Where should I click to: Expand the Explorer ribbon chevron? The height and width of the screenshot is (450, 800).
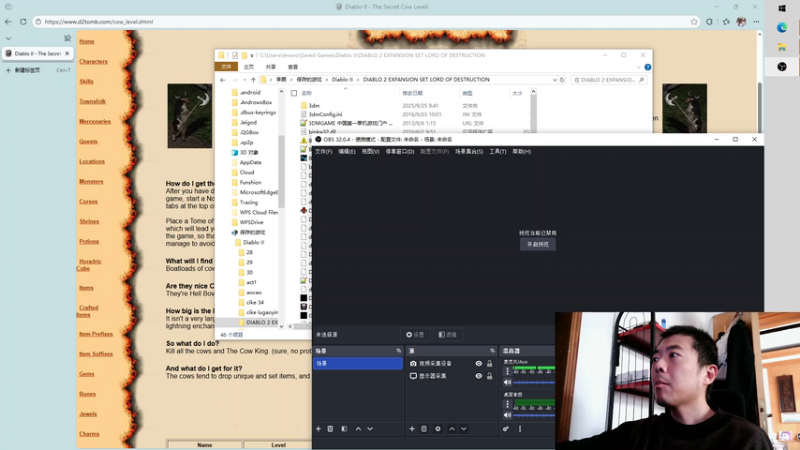click(x=638, y=67)
